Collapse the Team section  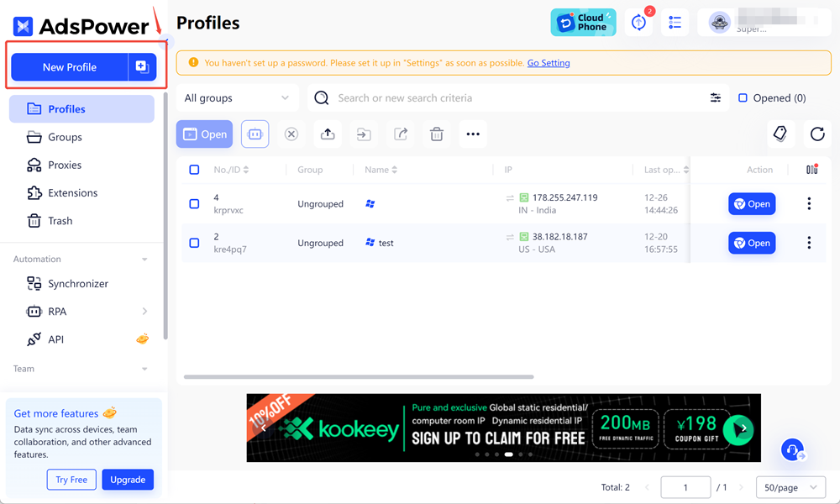pos(144,369)
